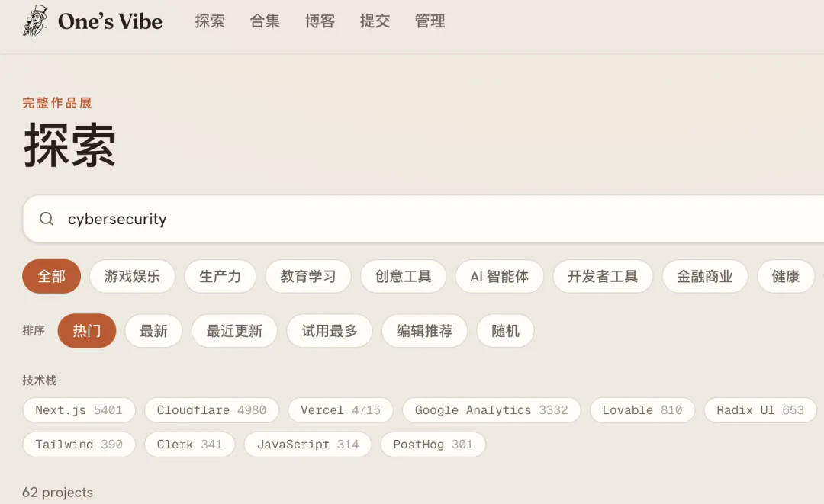Click the 排序 label
Screen dimensions: 824x504
(34, 331)
